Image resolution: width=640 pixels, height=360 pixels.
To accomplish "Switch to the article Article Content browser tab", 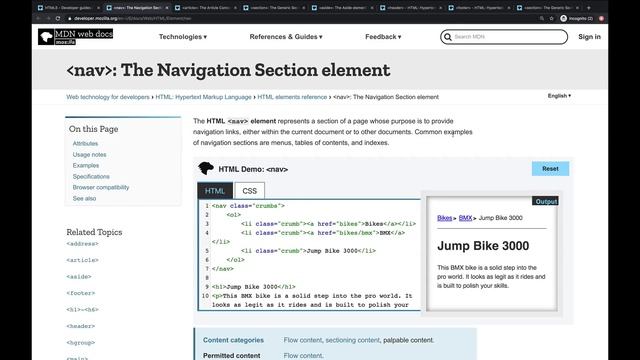I will [x=206, y=7].
